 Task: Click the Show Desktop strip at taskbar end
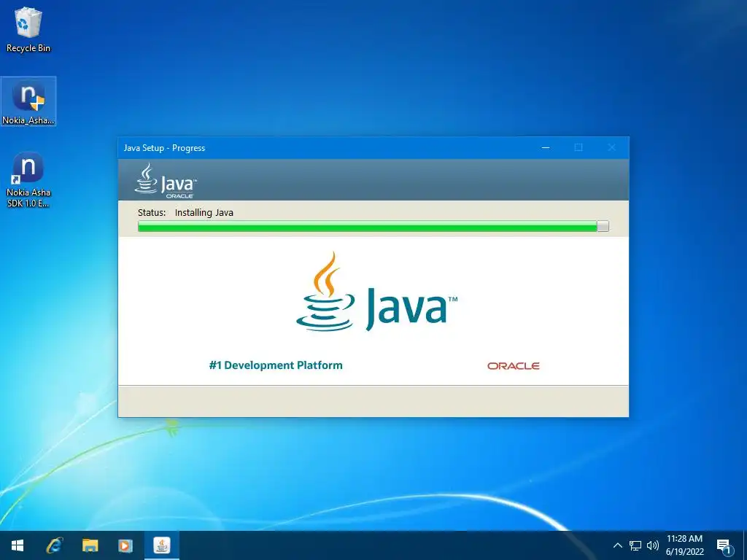point(745,545)
